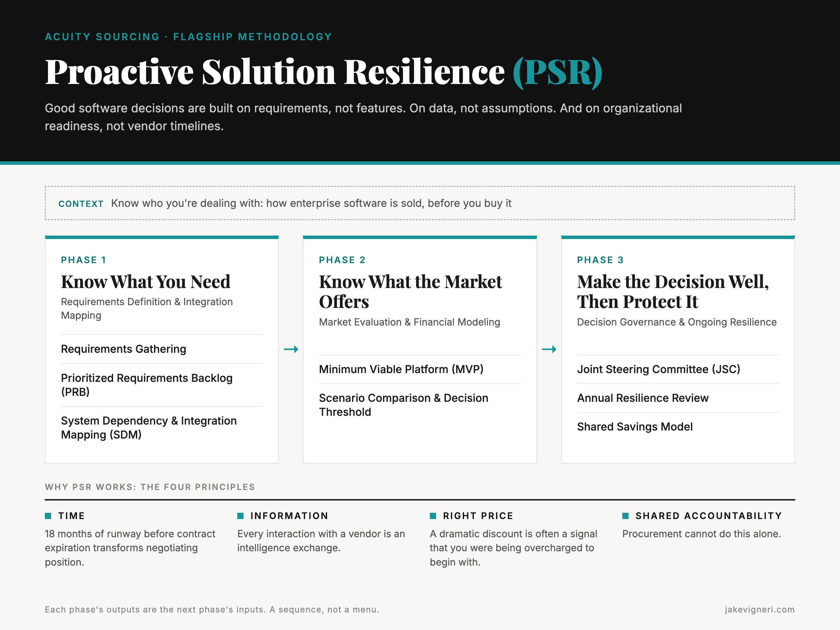The width and height of the screenshot is (840, 630).
Task: Click the 'Know What You Need' heading
Action: pyautogui.click(x=146, y=282)
